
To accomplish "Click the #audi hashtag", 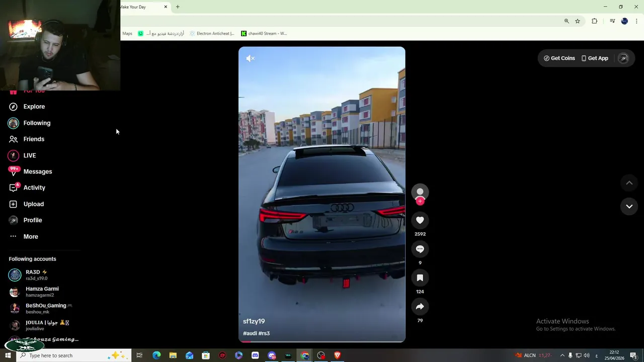I will [250, 333].
